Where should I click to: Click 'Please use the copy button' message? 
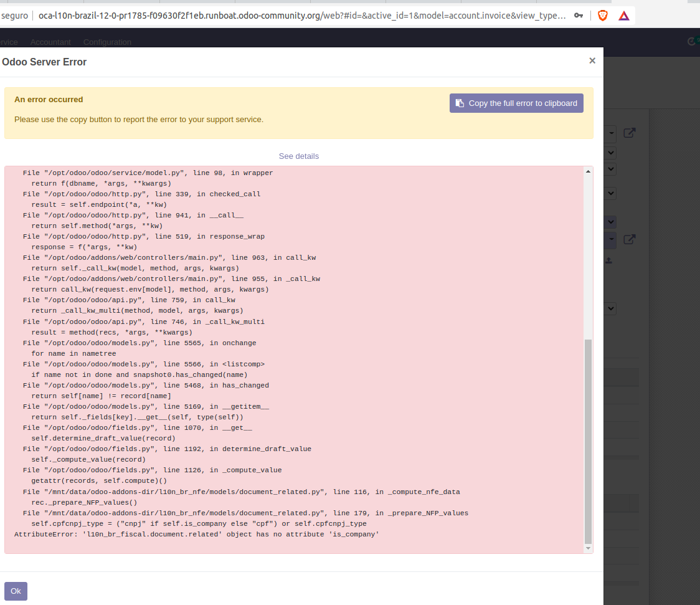click(139, 120)
